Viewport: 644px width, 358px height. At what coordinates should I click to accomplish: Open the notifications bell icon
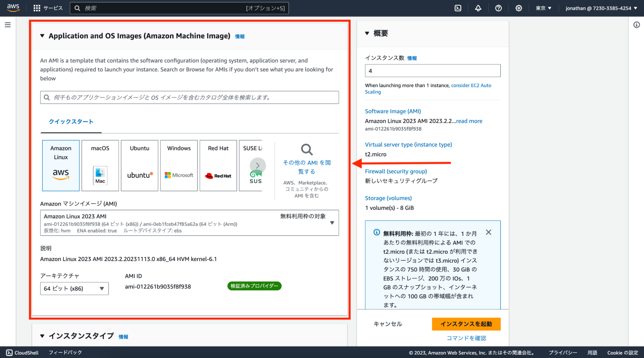[x=478, y=8]
